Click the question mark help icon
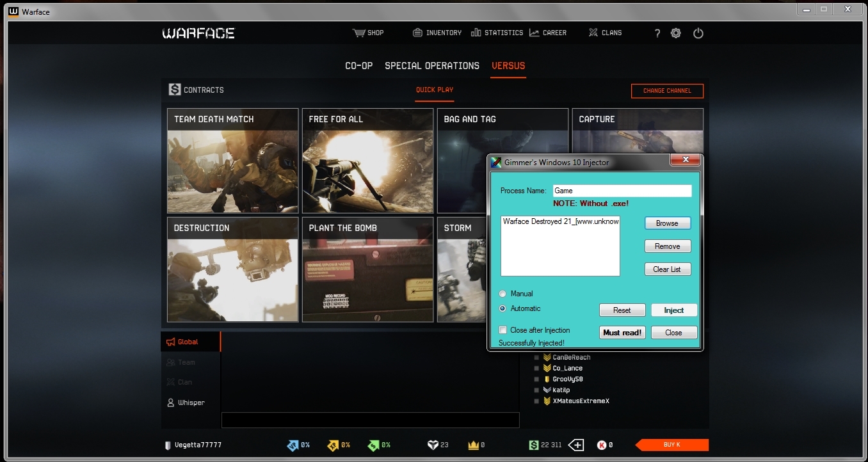Image resolution: width=868 pixels, height=462 pixels. pos(657,33)
